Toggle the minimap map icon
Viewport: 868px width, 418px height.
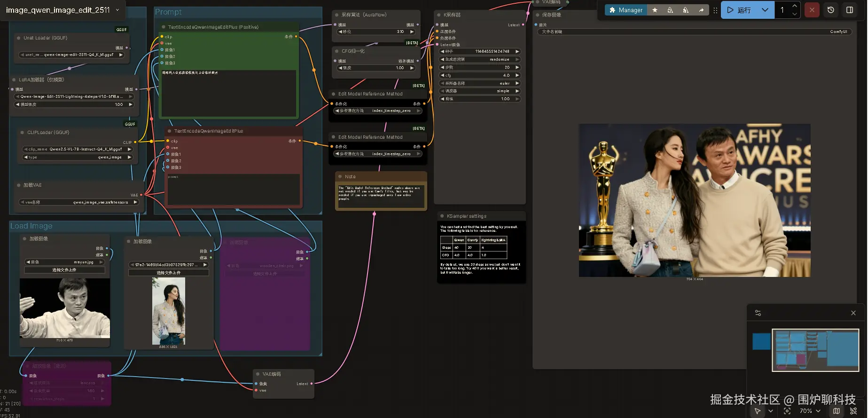(837, 411)
